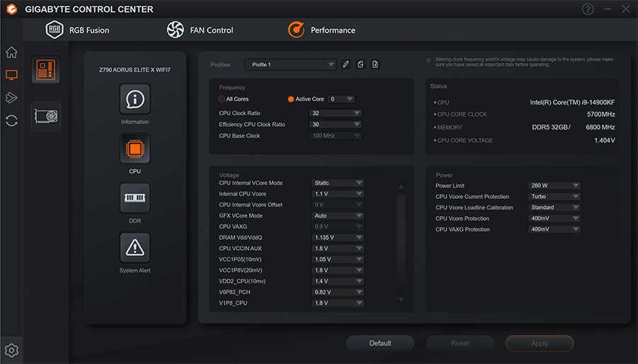Select the monitor icon in left sidebar
Viewport: 638px width, 364px height.
tap(11, 75)
